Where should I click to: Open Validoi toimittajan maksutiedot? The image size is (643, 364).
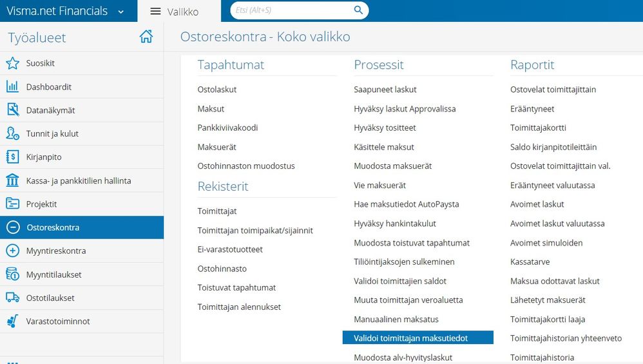[x=411, y=338]
